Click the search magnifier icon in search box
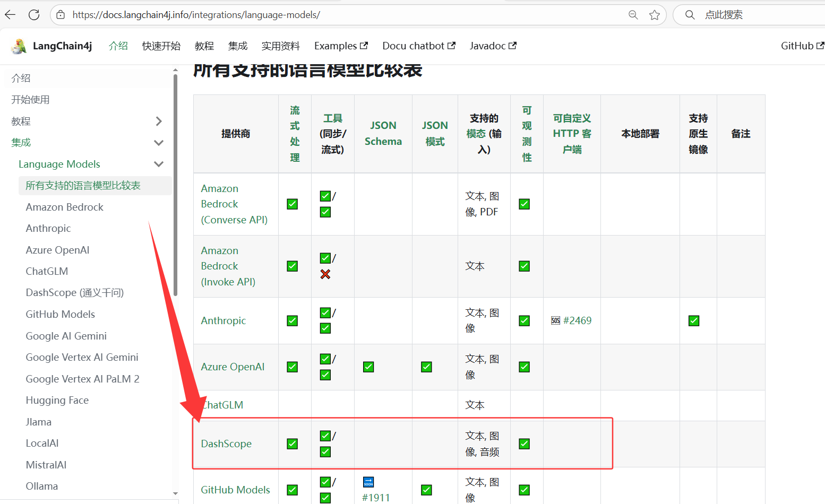Viewport: 825px width, 504px height. pyautogui.click(x=690, y=15)
